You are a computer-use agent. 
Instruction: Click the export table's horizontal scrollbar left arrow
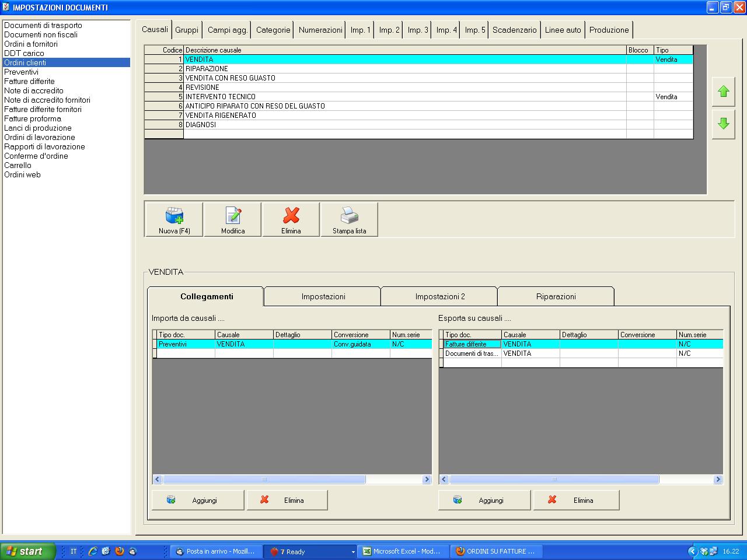click(x=444, y=480)
